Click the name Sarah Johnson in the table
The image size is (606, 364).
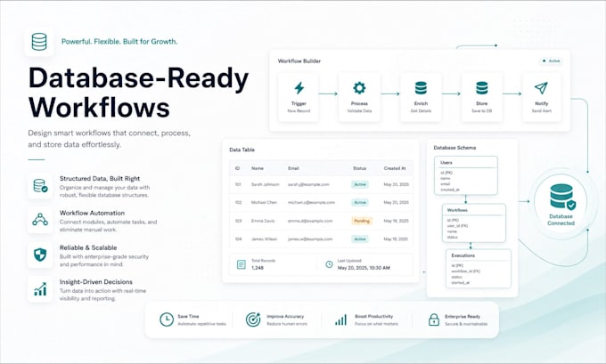tap(266, 184)
